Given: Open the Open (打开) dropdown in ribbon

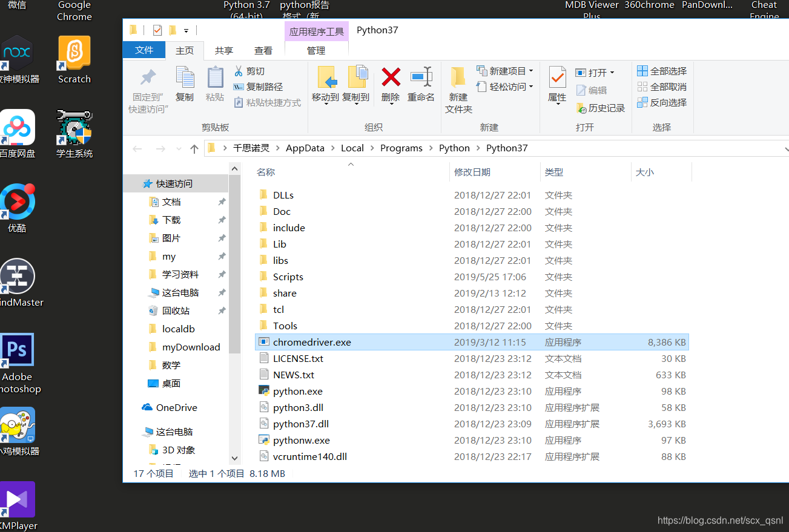Looking at the screenshot, I should (x=595, y=72).
